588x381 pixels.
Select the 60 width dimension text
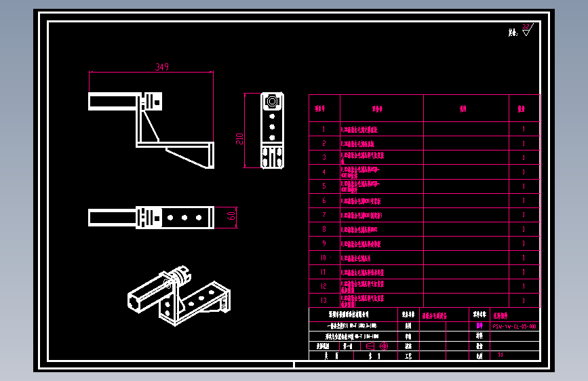[231, 216]
